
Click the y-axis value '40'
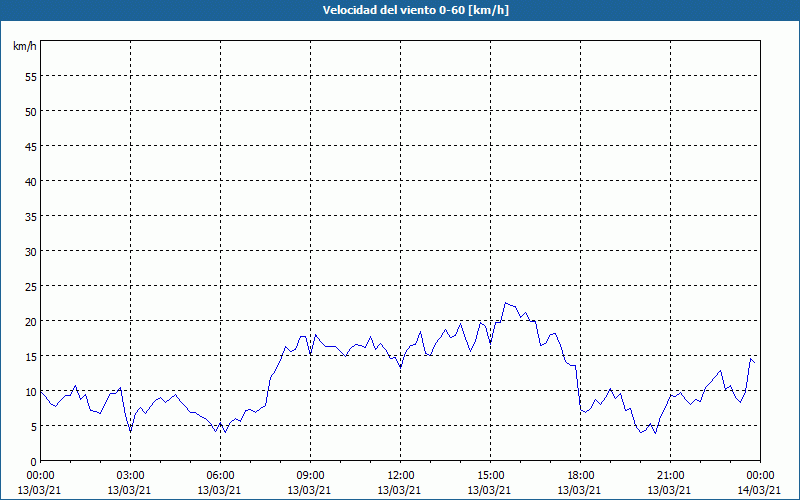31,181
